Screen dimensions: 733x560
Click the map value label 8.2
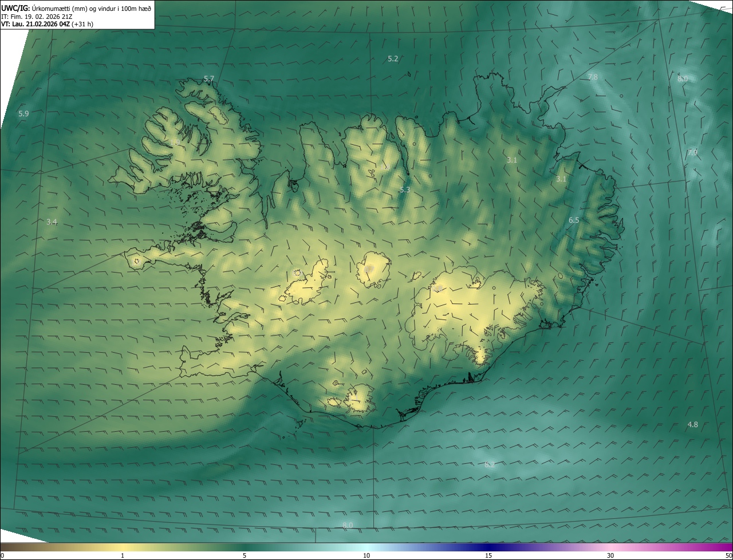tap(490, 464)
